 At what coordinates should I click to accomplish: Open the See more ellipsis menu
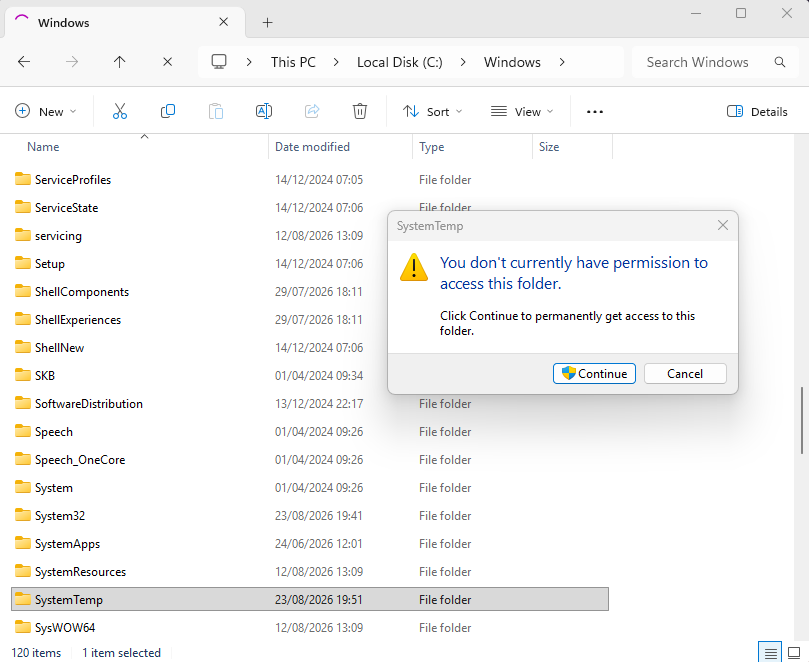(x=594, y=111)
